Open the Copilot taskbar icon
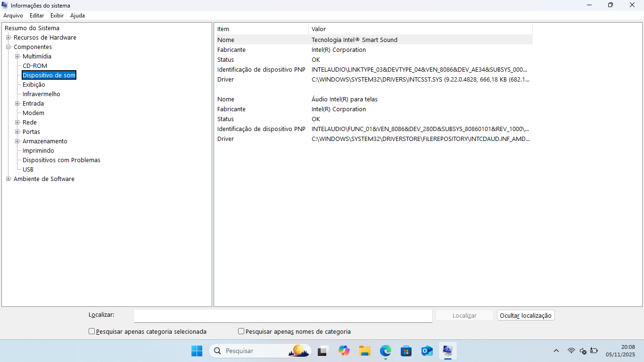The image size is (644, 362). [344, 351]
